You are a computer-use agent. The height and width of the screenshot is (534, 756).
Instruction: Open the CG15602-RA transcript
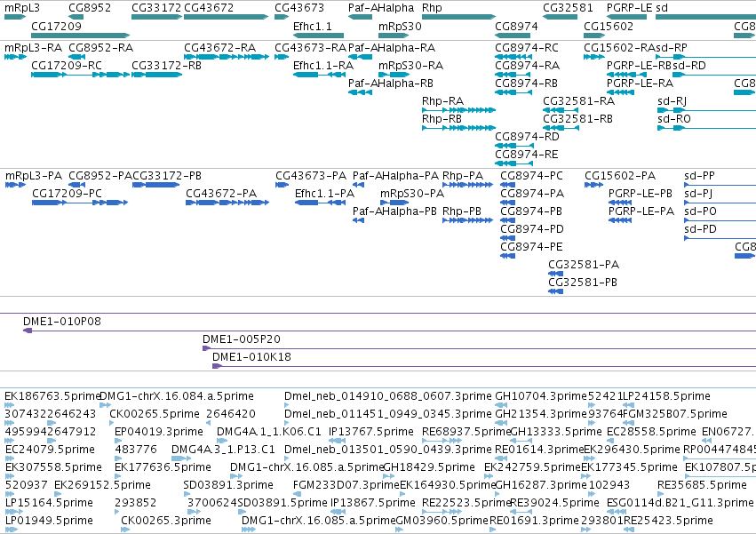click(593, 57)
